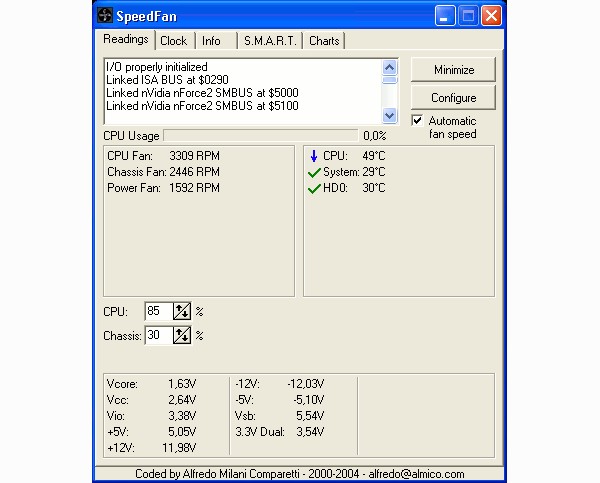Click the green checkmark next to HD0 temperature
600x483 pixels.
click(314, 188)
